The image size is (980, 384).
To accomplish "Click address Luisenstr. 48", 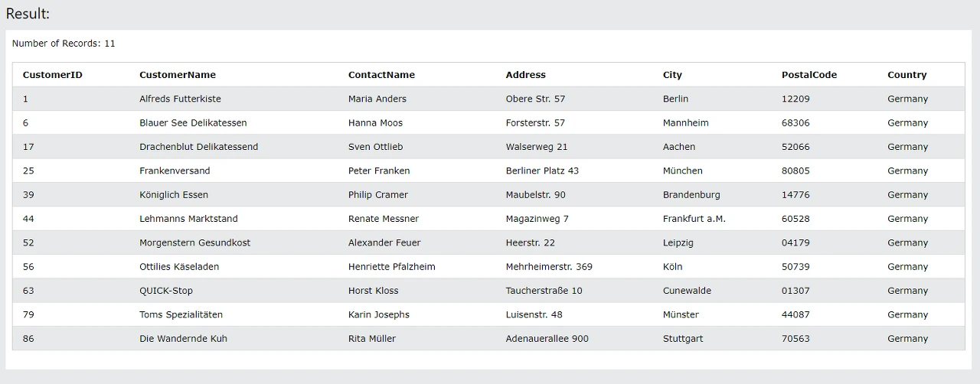I will [534, 314].
